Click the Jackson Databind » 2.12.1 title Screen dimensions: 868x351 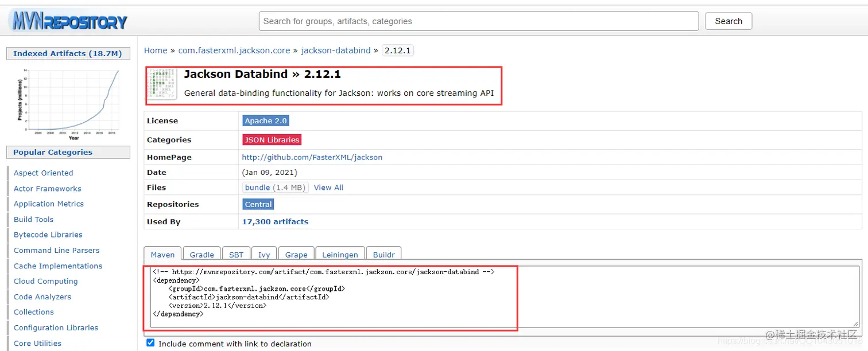(263, 75)
